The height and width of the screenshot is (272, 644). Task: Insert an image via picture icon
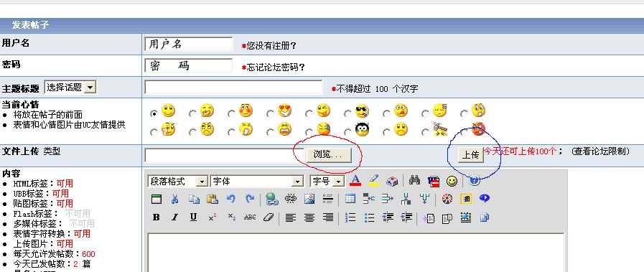[x=309, y=200]
